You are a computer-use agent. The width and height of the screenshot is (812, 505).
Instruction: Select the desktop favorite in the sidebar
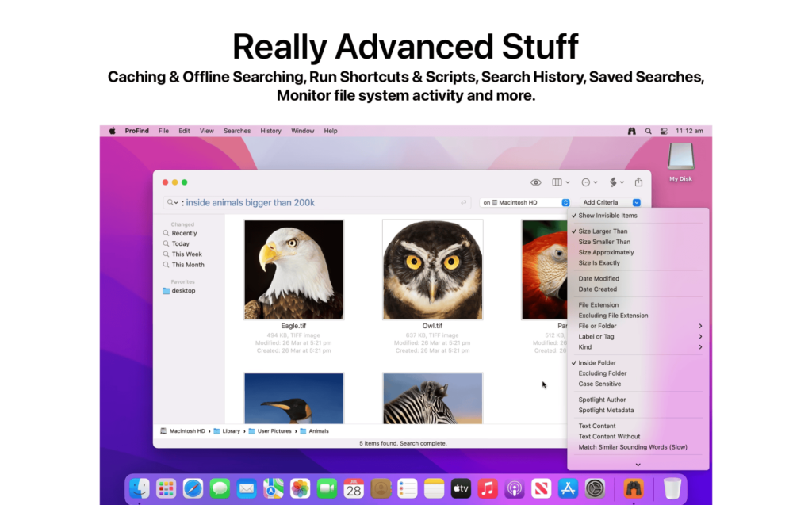(x=182, y=291)
